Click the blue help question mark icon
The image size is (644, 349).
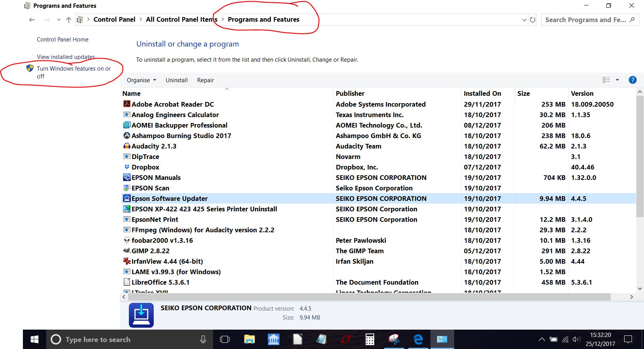[632, 80]
